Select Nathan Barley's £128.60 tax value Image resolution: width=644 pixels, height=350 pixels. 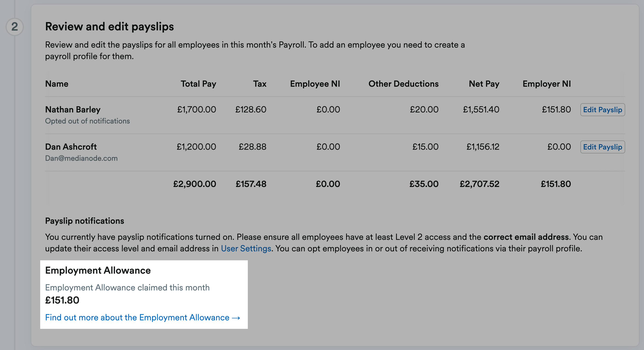tap(251, 110)
